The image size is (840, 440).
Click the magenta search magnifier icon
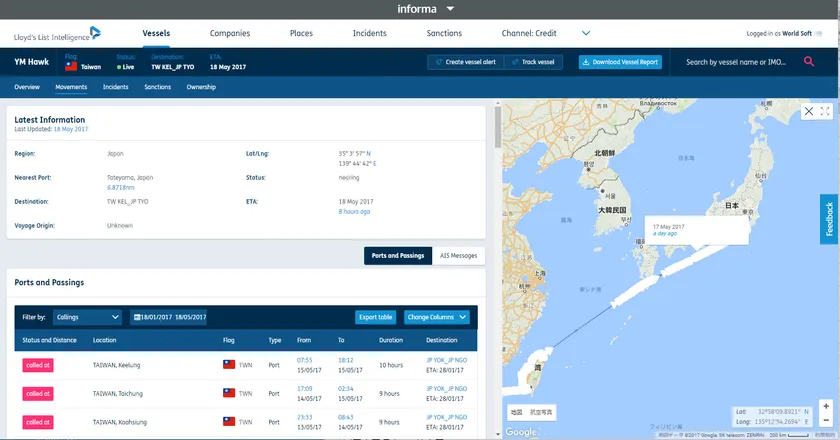tap(809, 62)
